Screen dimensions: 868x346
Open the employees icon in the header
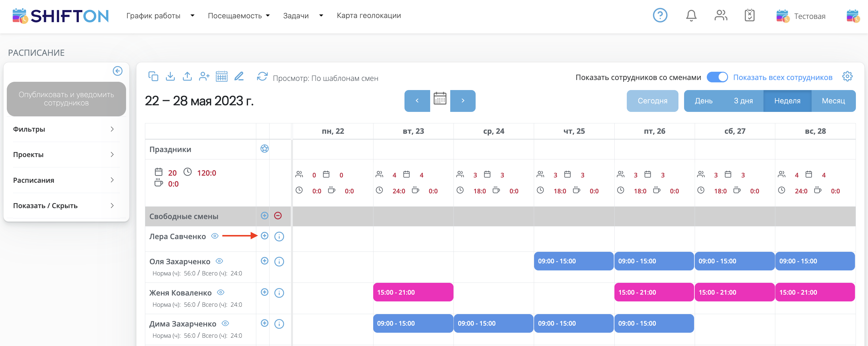tap(721, 15)
